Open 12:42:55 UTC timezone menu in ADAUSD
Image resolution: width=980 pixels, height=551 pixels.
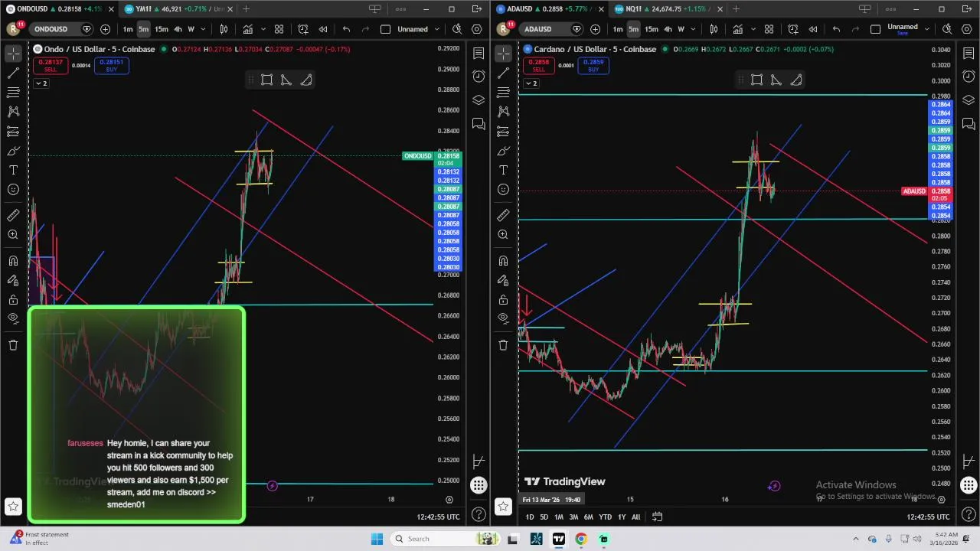[x=928, y=517]
